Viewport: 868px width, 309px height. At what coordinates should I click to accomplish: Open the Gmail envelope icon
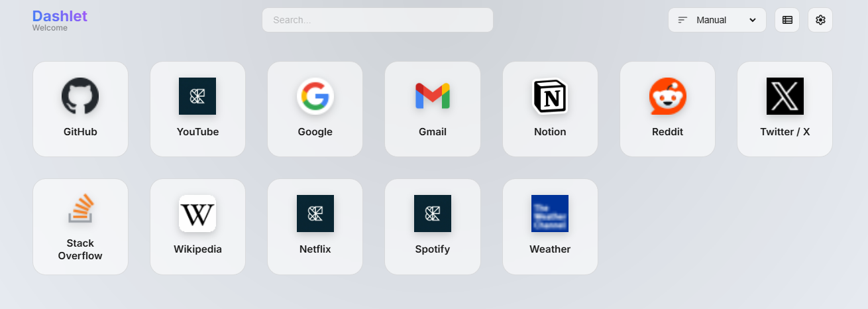[432, 96]
